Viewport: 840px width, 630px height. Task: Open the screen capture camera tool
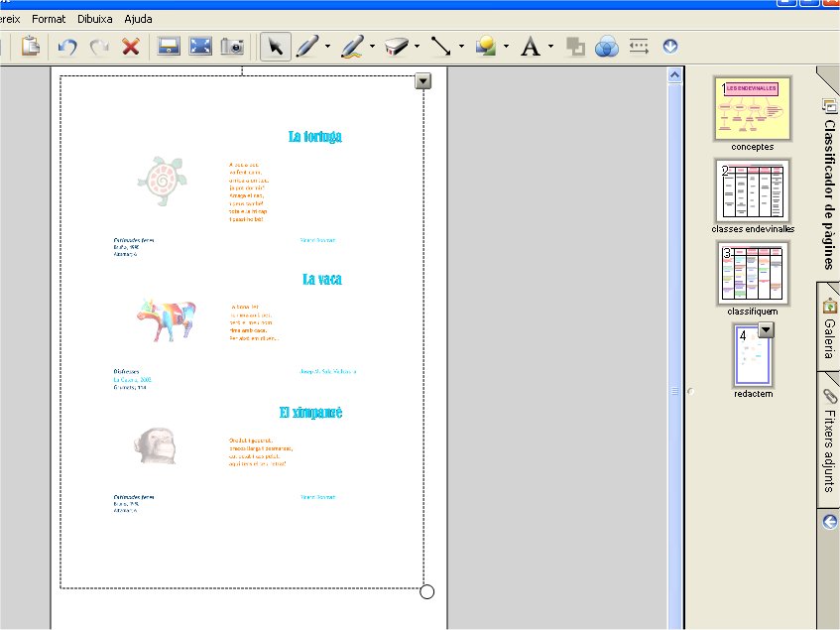pos(232,47)
